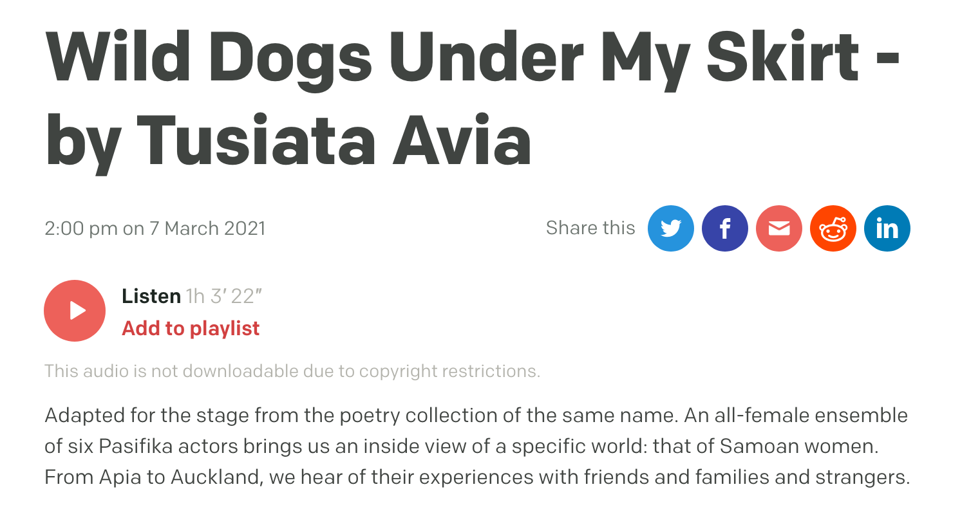
Task: Click the 2:00 pm on 7 March 2021 timestamp
Action: [155, 228]
